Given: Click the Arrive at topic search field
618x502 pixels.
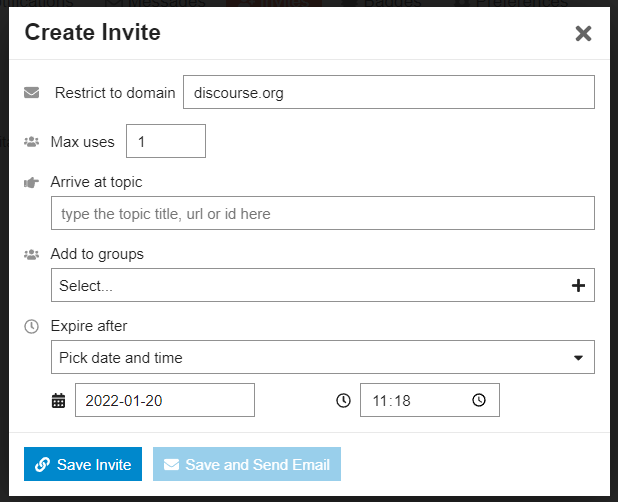Looking at the screenshot, I should click(x=323, y=213).
